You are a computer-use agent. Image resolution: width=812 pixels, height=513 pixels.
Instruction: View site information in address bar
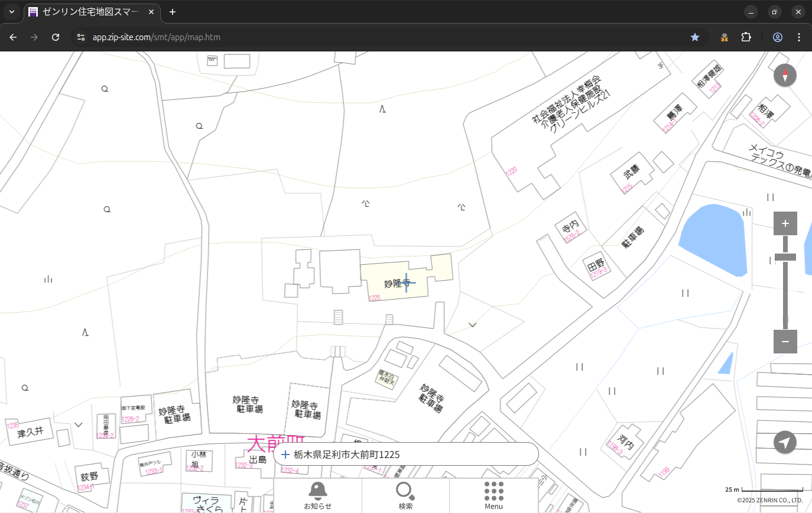[x=81, y=37]
